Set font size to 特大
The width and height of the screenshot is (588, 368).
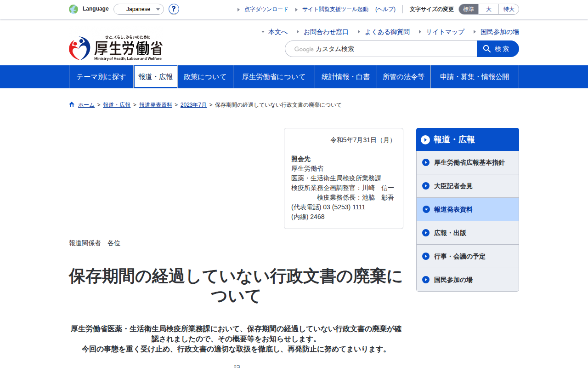pyautogui.click(x=509, y=9)
